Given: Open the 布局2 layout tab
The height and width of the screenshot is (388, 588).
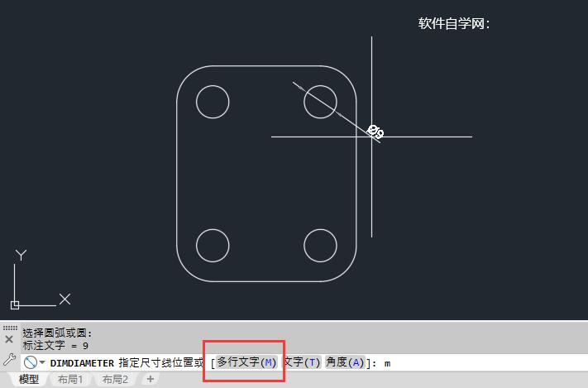Looking at the screenshot, I should (x=115, y=380).
